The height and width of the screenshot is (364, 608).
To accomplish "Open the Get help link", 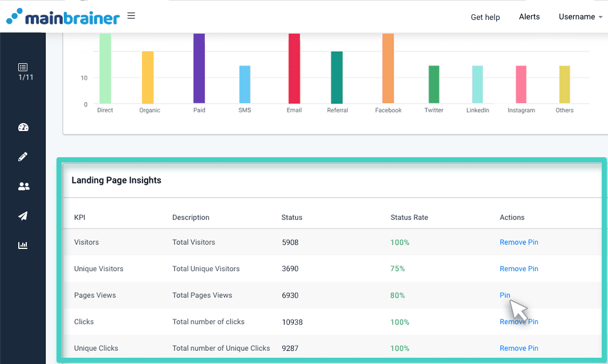I will [x=485, y=17].
